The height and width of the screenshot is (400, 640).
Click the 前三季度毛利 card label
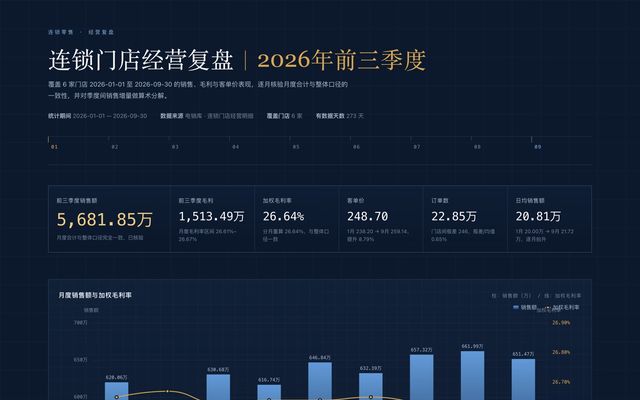196,200
